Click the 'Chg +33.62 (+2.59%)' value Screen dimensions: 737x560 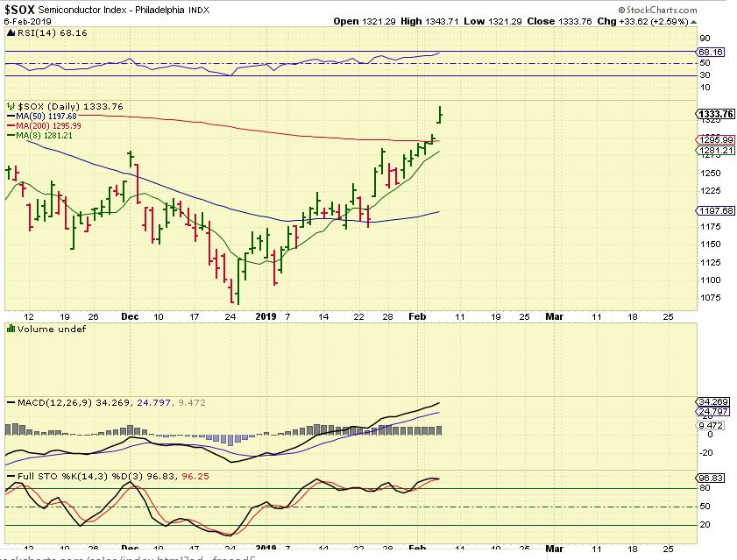[642, 22]
